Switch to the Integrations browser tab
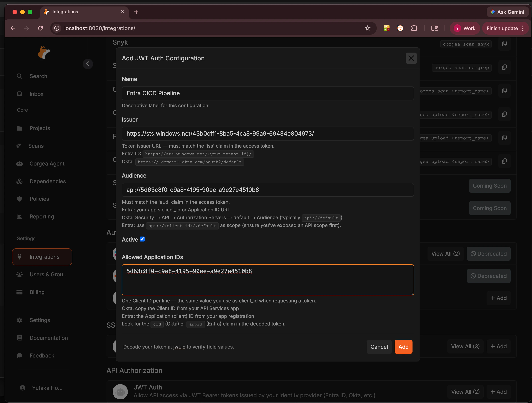Viewport: 532px width, 403px height. (x=65, y=12)
